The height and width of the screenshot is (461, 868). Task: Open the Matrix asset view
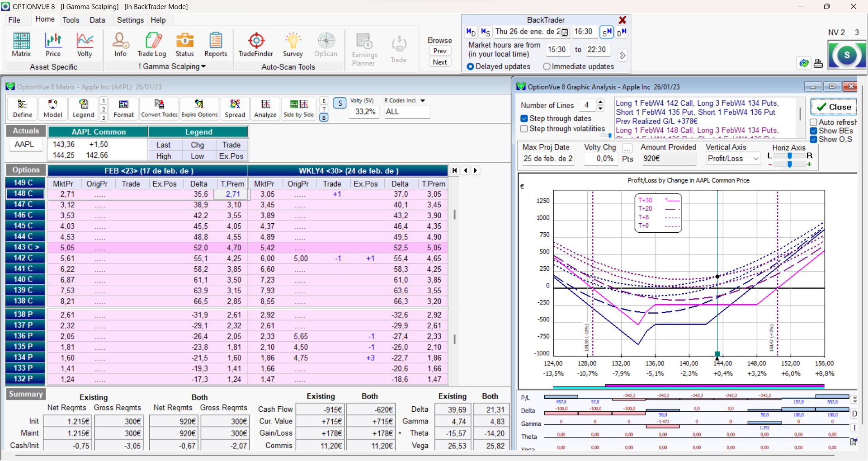[21, 45]
